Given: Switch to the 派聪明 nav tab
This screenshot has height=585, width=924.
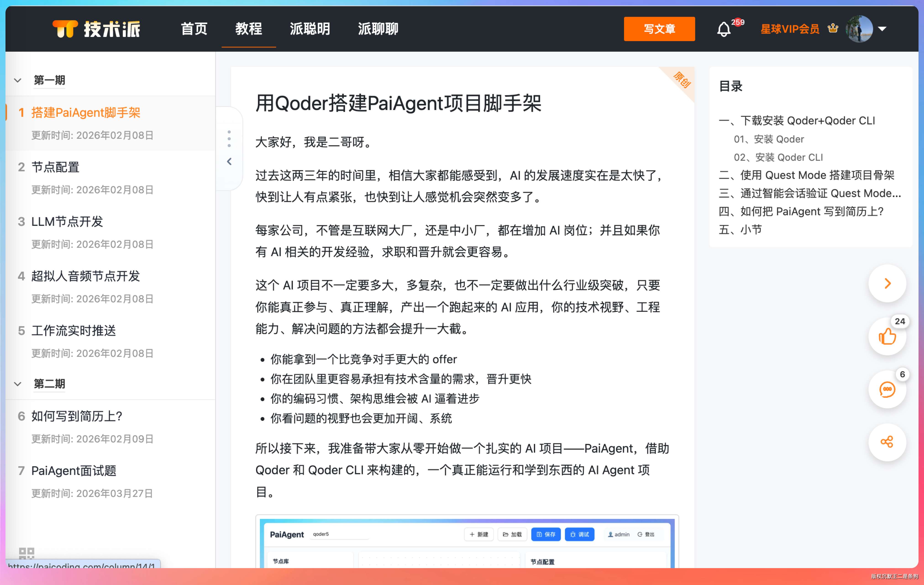Looking at the screenshot, I should coord(310,29).
